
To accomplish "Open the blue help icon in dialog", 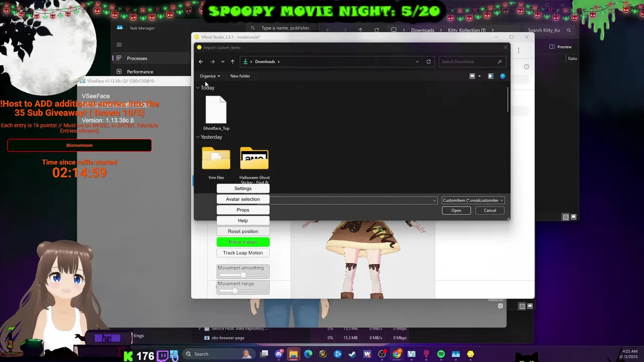I will coord(503,76).
